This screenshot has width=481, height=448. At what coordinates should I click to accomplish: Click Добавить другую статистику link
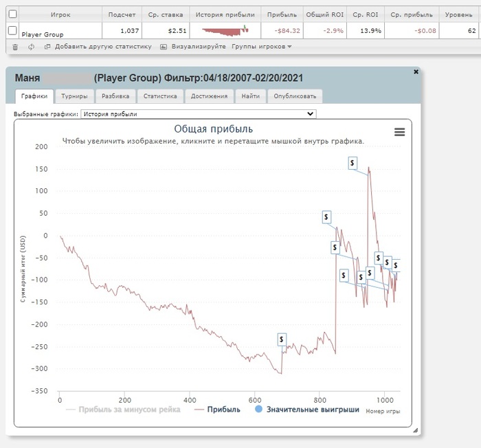[103, 47]
